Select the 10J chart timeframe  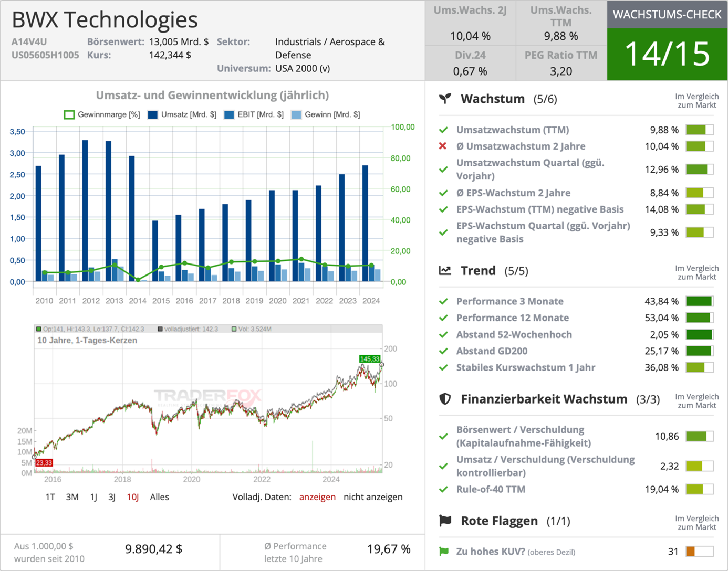coord(132,497)
